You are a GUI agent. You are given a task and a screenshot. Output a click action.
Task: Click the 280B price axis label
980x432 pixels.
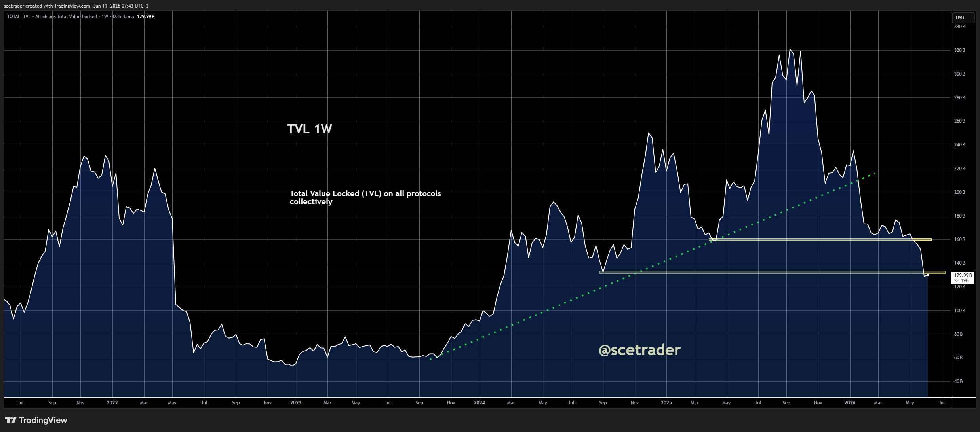click(959, 98)
